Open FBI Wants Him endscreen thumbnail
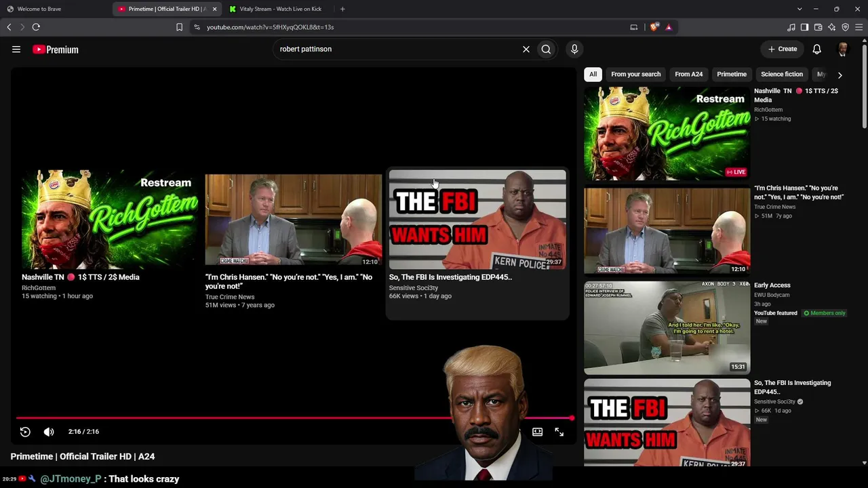 (477, 220)
